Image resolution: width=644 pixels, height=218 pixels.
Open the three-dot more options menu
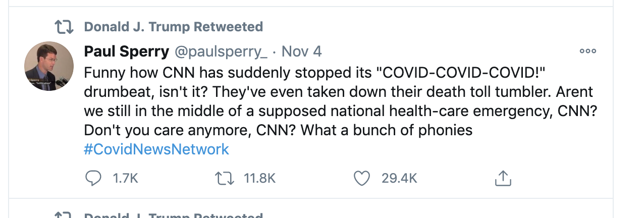[x=587, y=51]
